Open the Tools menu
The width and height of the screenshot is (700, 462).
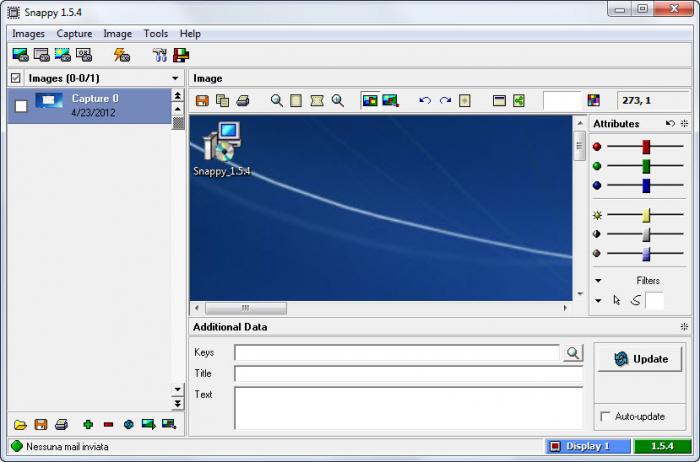click(156, 34)
